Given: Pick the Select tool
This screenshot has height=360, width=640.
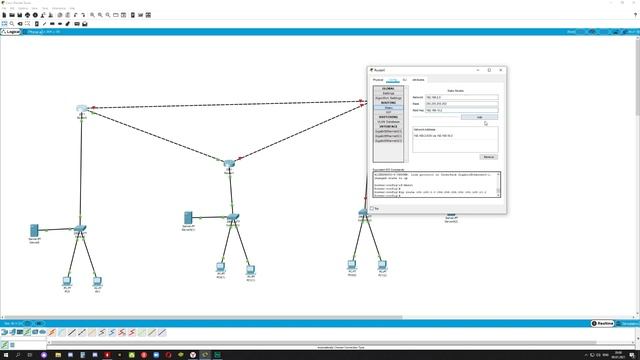Looking at the screenshot, I should point(4,24).
